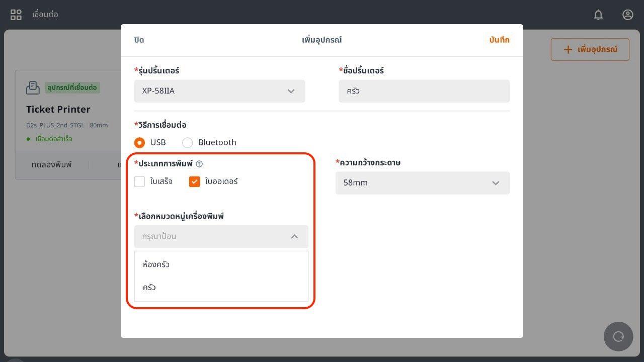The image size is (644, 362).
Task: Choose ครัว from the category list
Action: pos(149,288)
